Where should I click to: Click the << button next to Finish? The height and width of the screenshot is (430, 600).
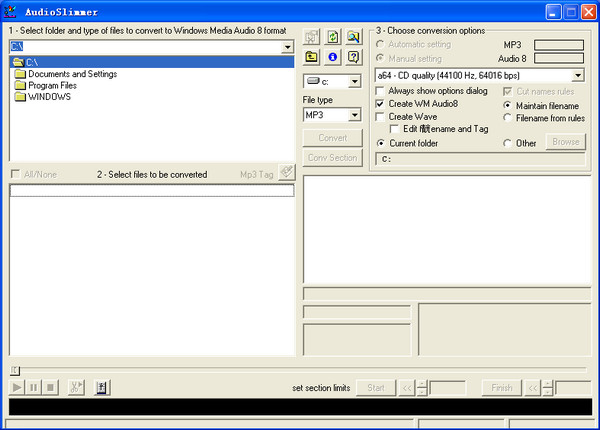click(533, 388)
